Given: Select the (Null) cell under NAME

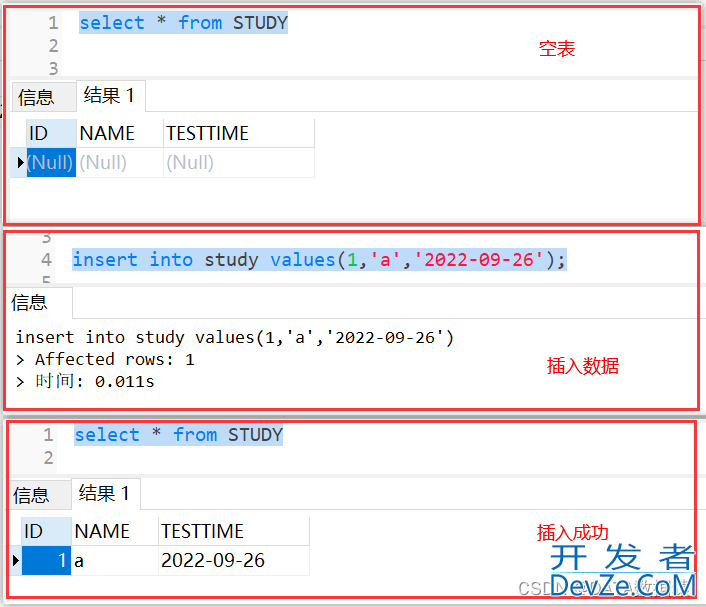Looking at the screenshot, I should [x=119, y=163].
